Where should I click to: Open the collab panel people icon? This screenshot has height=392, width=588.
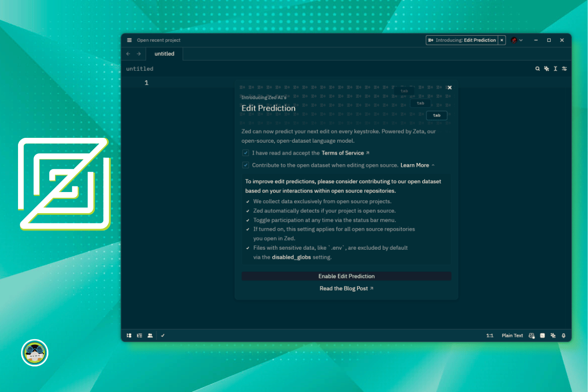(150, 336)
